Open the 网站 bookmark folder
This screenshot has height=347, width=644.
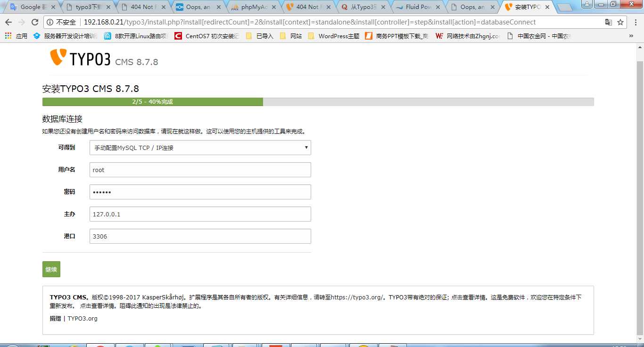pyautogui.click(x=291, y=36)
